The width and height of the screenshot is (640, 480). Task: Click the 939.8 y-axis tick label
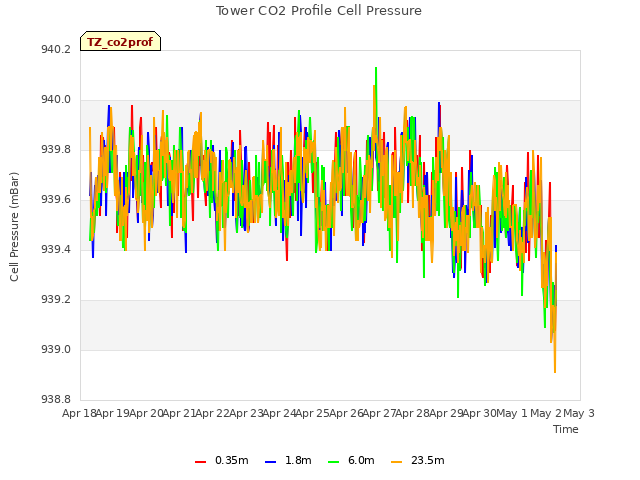[x=56, y=150]
